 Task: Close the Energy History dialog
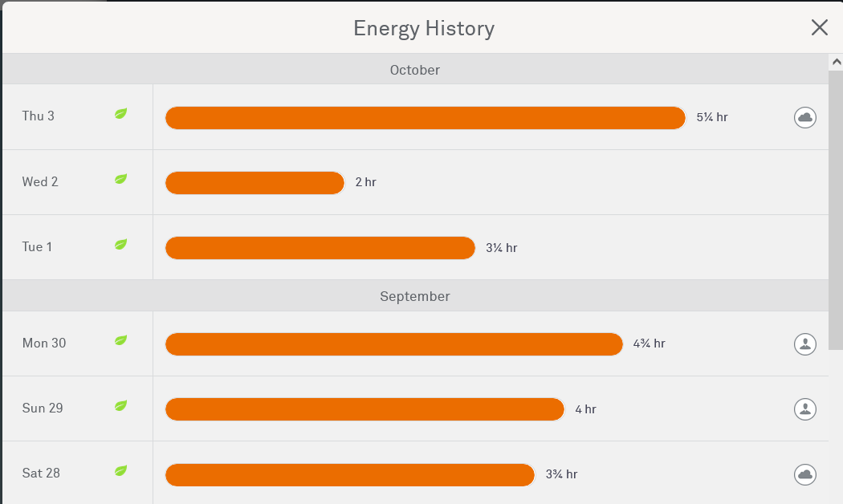point(819,28)
